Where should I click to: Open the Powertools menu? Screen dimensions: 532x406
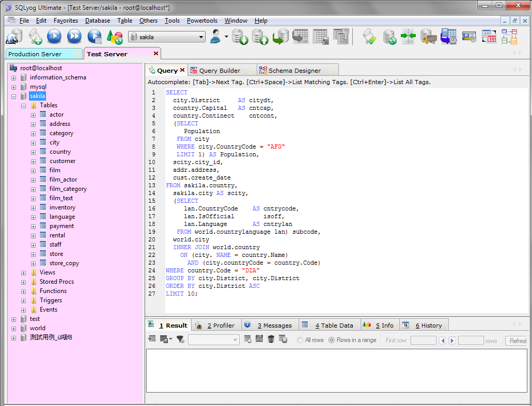pyautogui.click(x=202, y=21)
